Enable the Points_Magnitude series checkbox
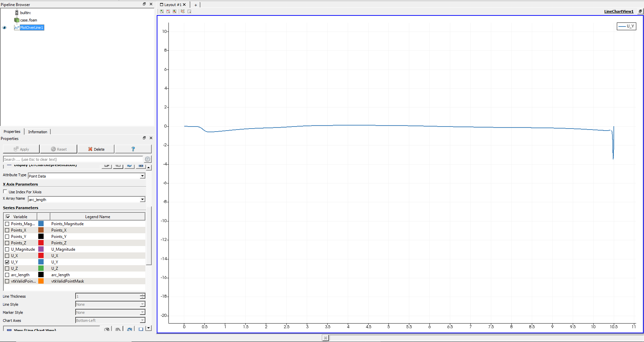 point(7,224)
